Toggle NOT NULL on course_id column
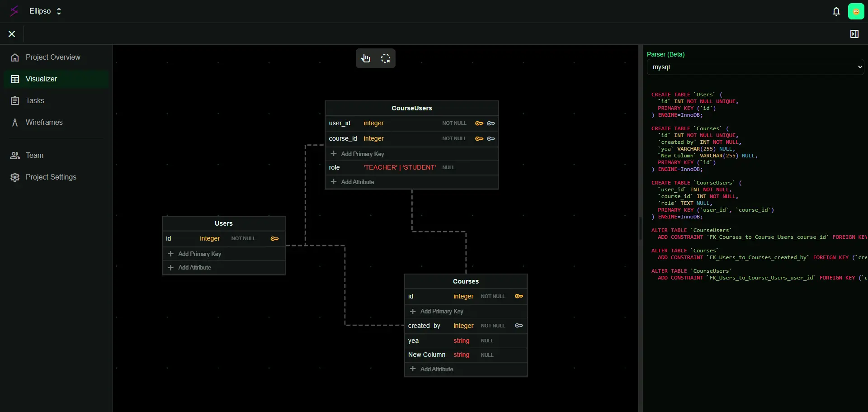 [454, 139]
